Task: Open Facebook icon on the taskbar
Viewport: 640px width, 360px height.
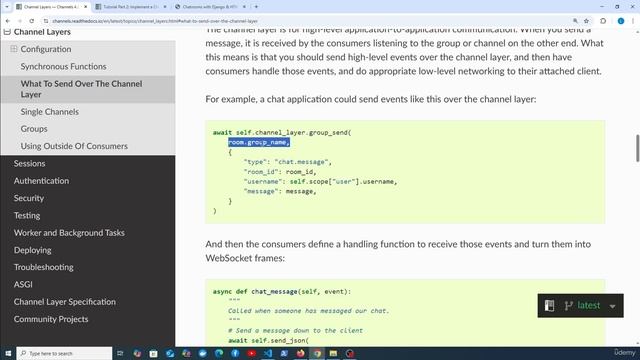Action: [235, 353]
